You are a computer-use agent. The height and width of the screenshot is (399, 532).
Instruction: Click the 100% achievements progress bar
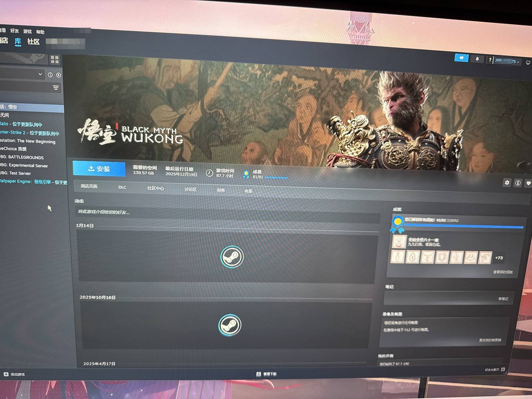coord(463,226)
